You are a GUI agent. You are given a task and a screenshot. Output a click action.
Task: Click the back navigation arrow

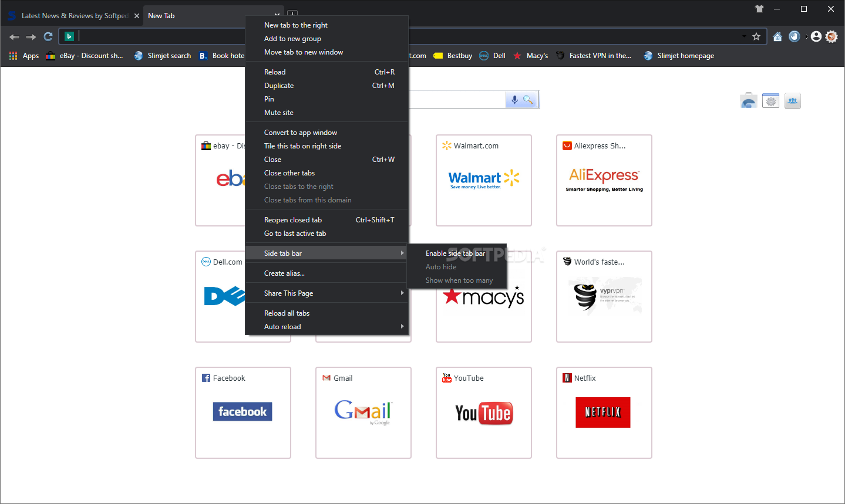(x=15, y=36)
